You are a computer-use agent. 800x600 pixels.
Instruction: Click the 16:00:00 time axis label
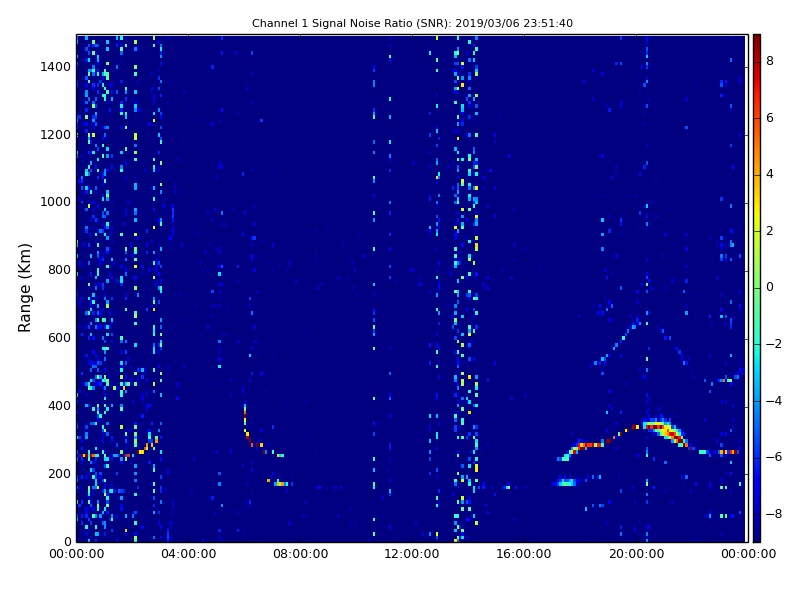pos(524,554)
